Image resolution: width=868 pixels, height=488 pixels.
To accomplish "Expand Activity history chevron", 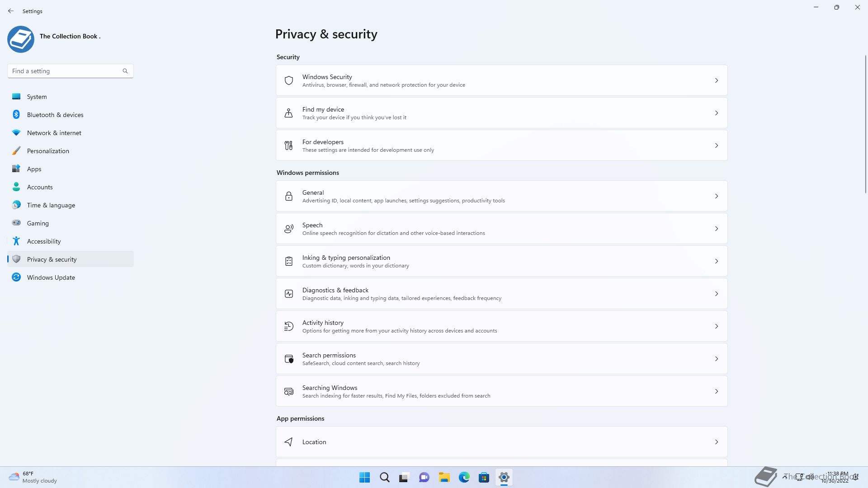I will click(717, 326).
